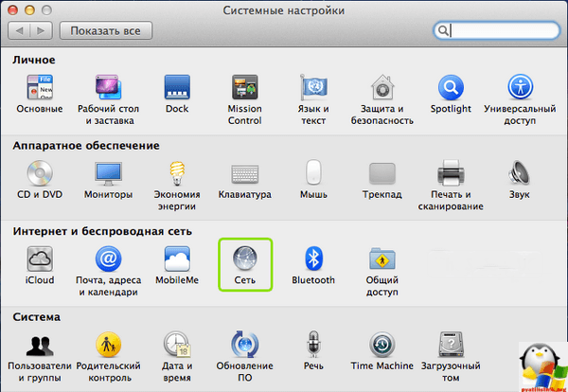Close the Системные настройки window
The height and width of the screenshot is (392, 568).
pyautogui.click(x=12, y=9)
